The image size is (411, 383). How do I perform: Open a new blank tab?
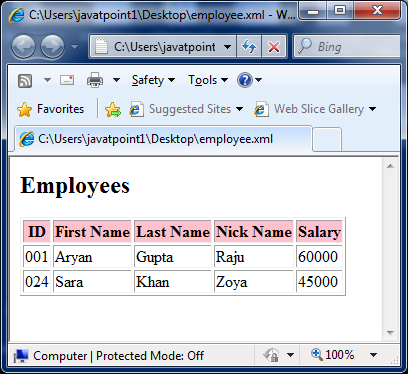tap(327, 139)
